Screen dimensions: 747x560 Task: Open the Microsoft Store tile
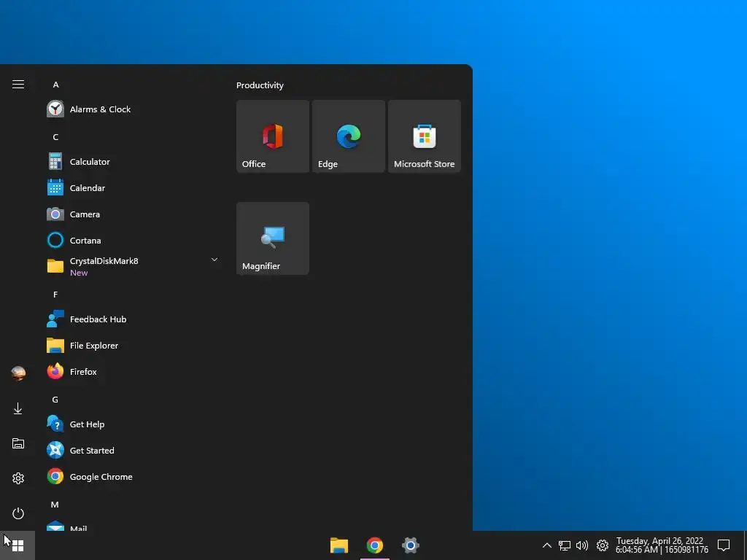coord(425,136)
